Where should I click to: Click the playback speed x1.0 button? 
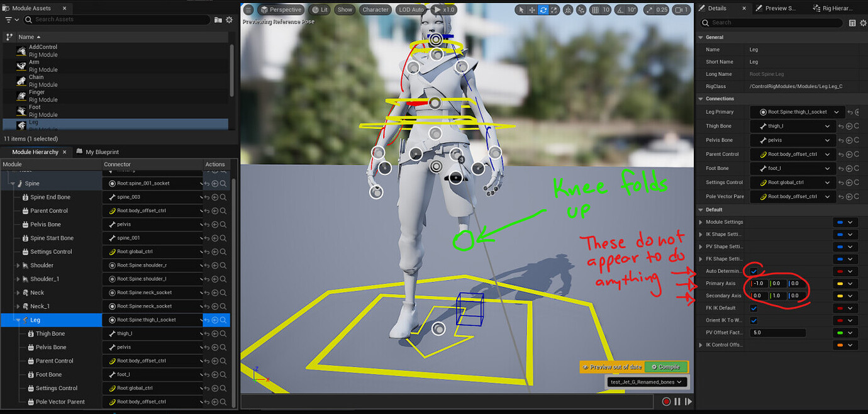pyautogui.click(x=443, y=9)
